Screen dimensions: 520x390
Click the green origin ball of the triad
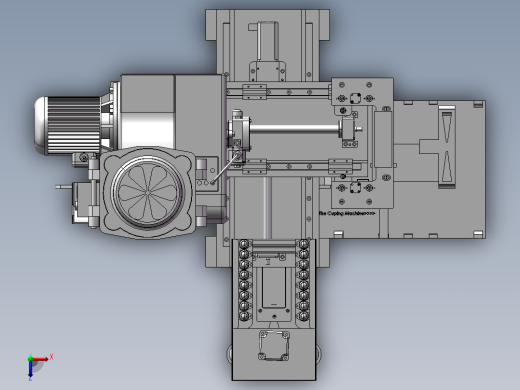(30, 359)
